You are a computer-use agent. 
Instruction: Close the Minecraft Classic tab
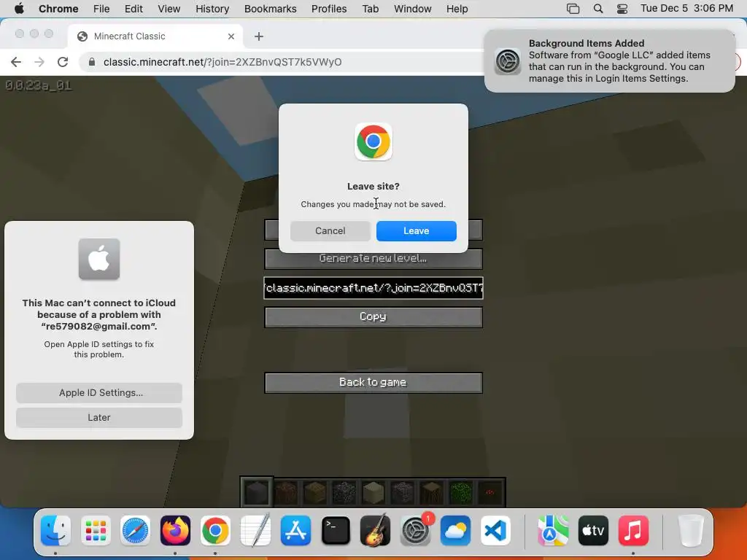coord(231,36)
